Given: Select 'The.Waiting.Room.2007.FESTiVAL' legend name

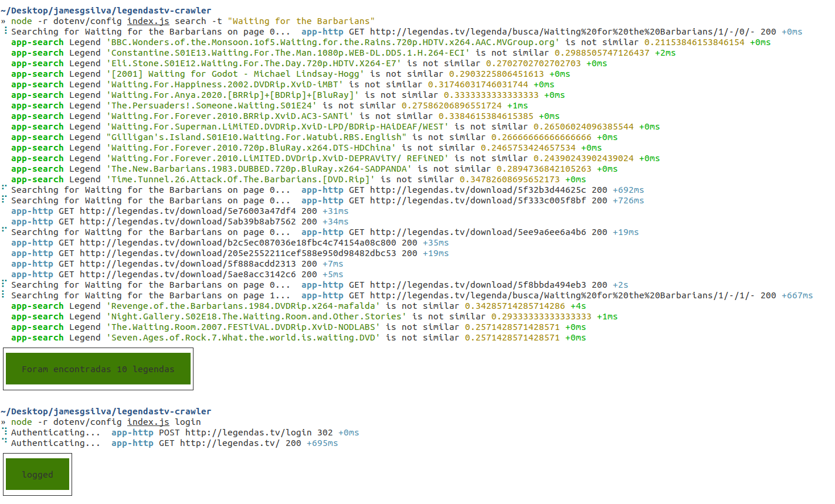Looking at the screenshot, I should click(x=243, y=327).
